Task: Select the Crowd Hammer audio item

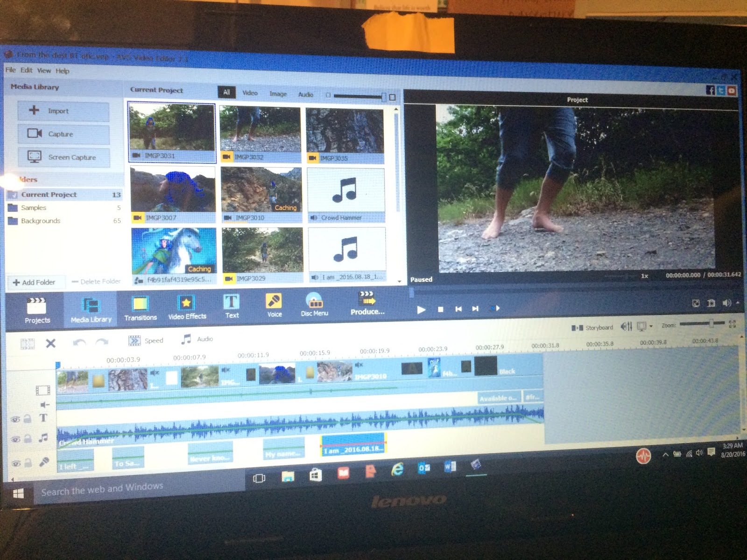Action: (x=346, y=196)
